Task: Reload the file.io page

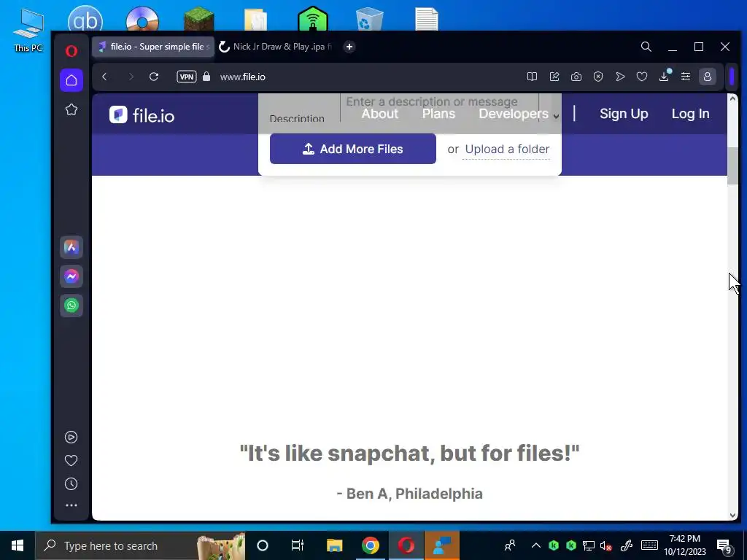Action: [153, 77]
